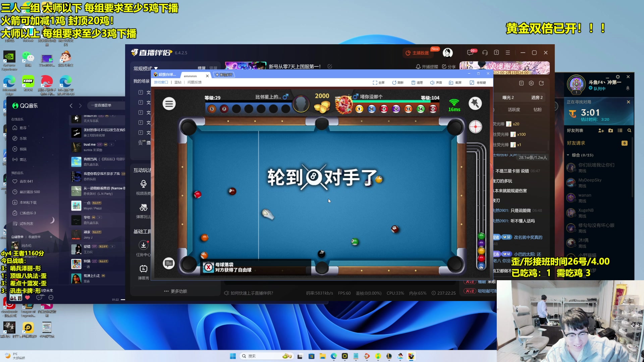Click 截屏 screenshot in game window toolbar
Screen dimensions: 644x362
click(455, 82)
